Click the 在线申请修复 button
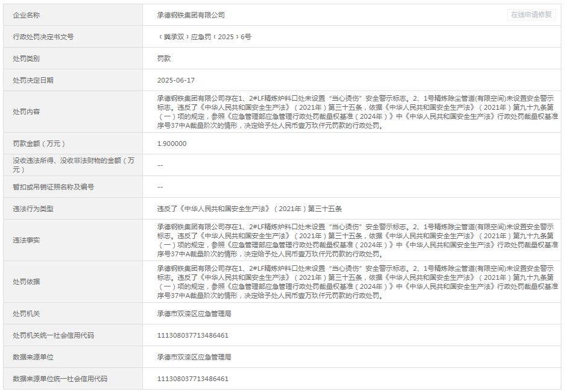 click(531, 14)
